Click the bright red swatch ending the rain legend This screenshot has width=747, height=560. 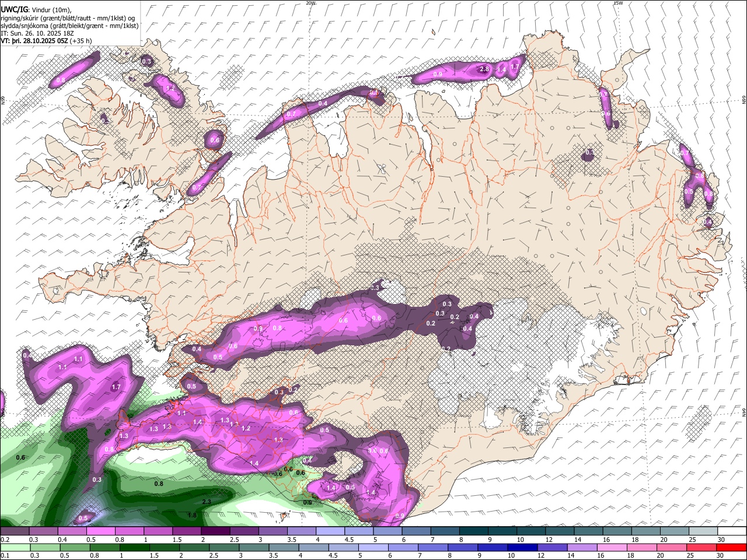point(732,548)
